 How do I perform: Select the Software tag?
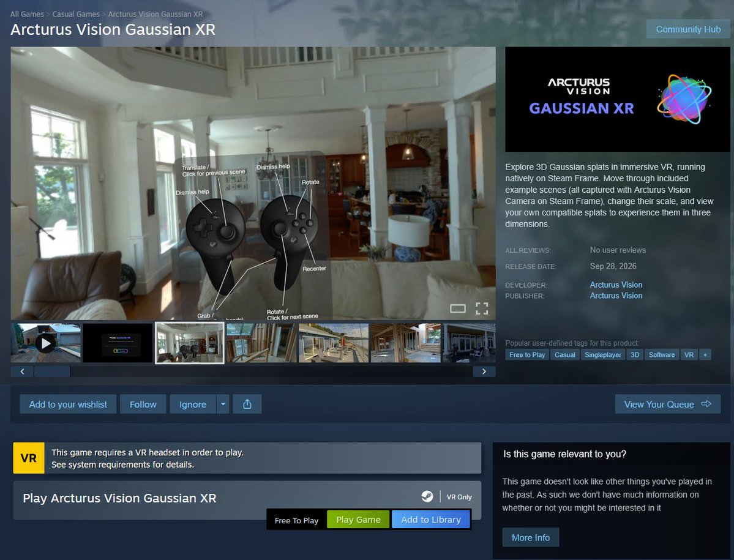coord(661,354)
